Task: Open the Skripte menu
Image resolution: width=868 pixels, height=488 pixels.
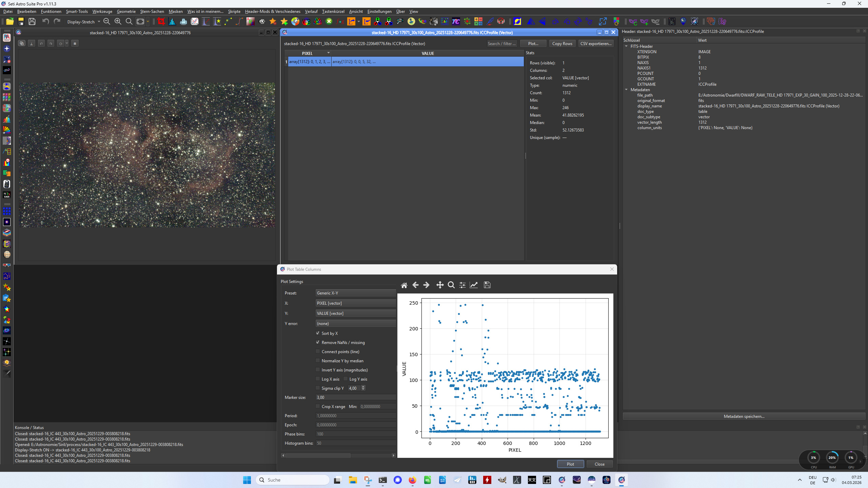Action: pyautogui.click(x=234, y=12)
